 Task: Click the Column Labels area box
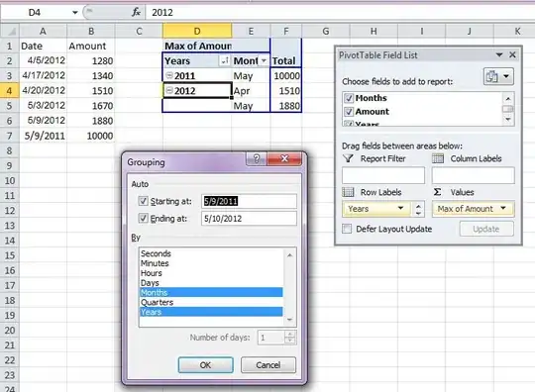pyautogui.click(x=474, y=175)
